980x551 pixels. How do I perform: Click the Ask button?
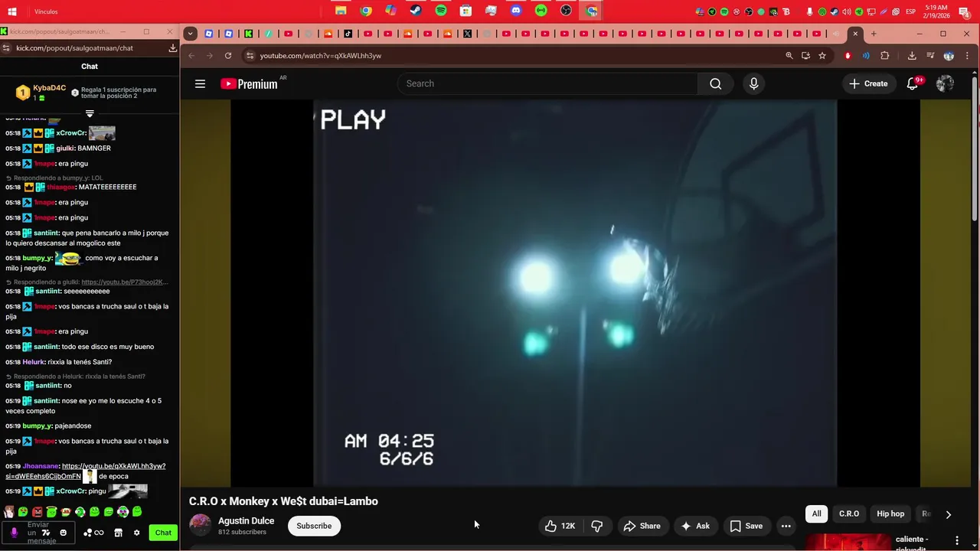click(x=695, y=526)
